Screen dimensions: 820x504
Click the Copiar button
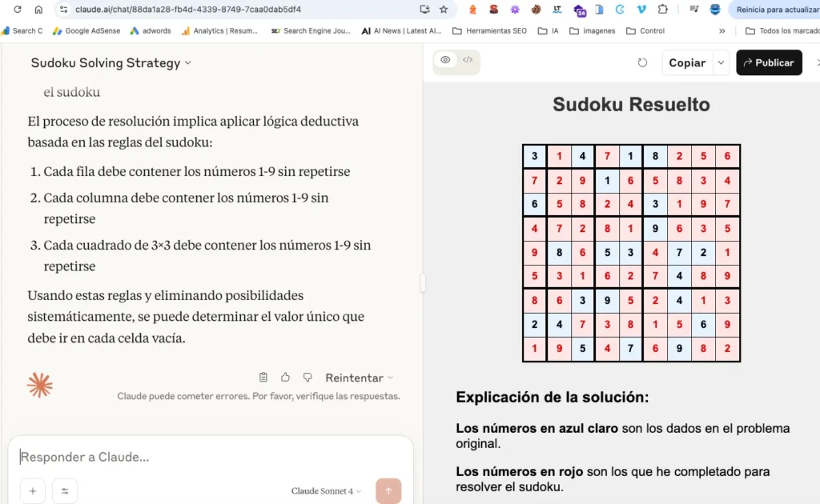[687, 62]
